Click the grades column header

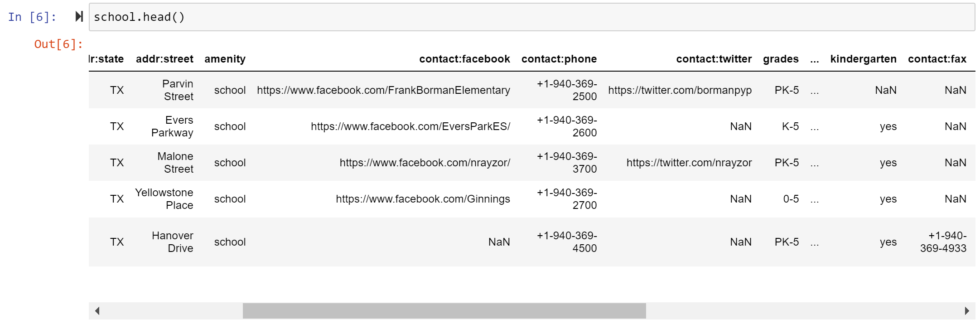point(781,59)
